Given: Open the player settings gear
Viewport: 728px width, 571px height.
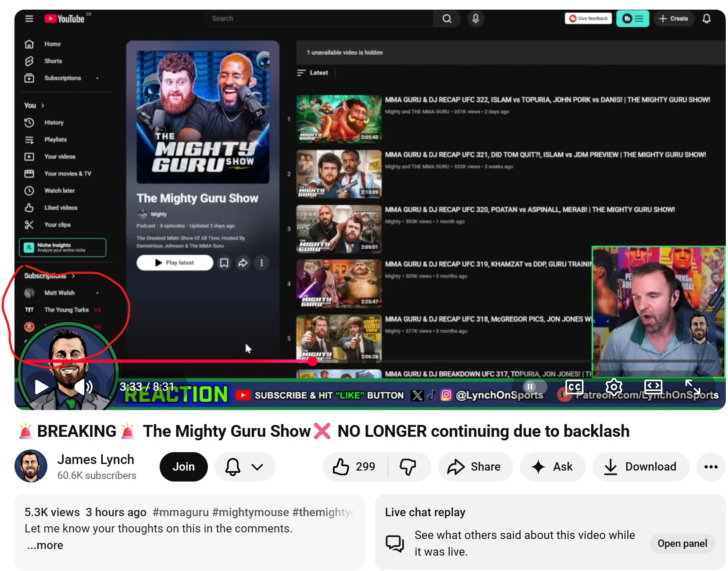Looking at the screenshot, I should (614, 386).
